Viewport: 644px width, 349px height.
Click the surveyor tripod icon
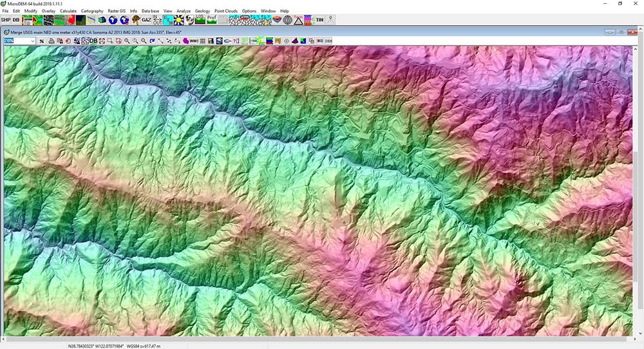coord(330,20)
